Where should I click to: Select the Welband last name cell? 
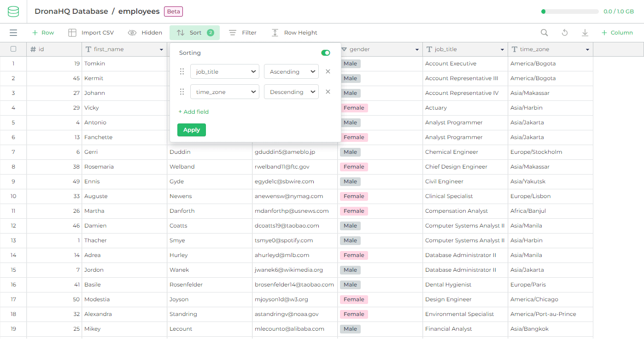(210, 167)
